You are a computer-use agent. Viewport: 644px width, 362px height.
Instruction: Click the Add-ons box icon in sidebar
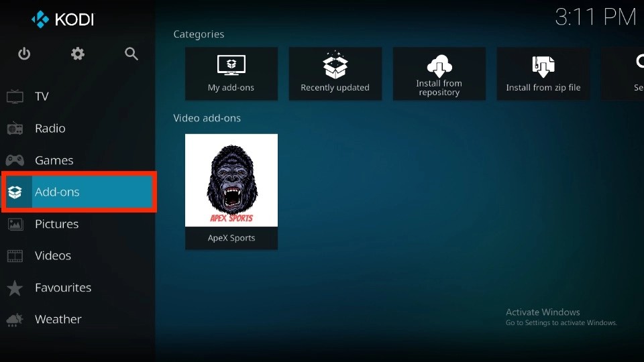pos(15,192)
